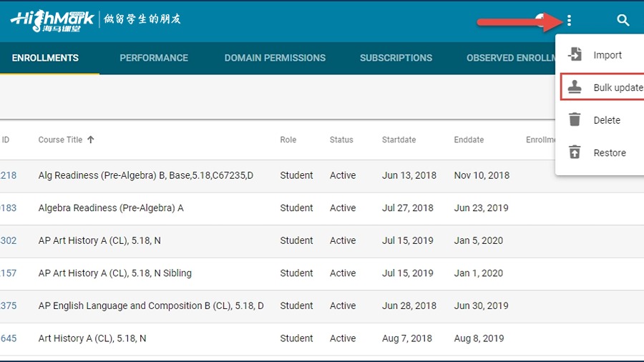
Task: Go to the Subscriptions tab
Action: (x=396, y=58)
